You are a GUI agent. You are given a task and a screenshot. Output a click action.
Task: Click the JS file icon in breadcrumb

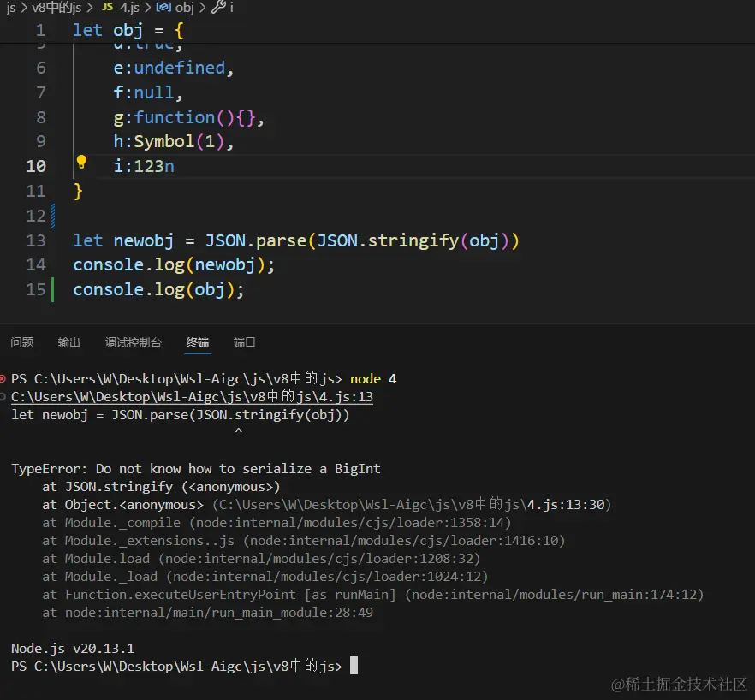pyautogui.click(x=107, y=7)
